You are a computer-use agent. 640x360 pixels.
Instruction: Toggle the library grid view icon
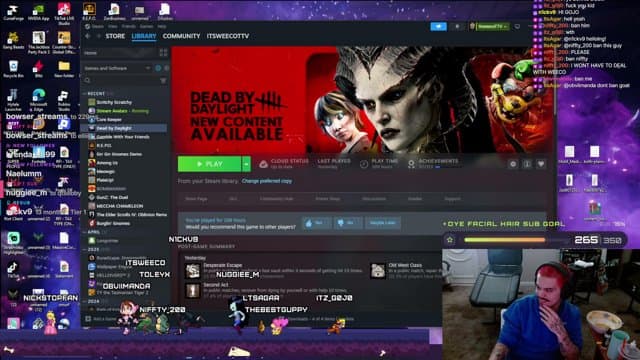[163, 53]
